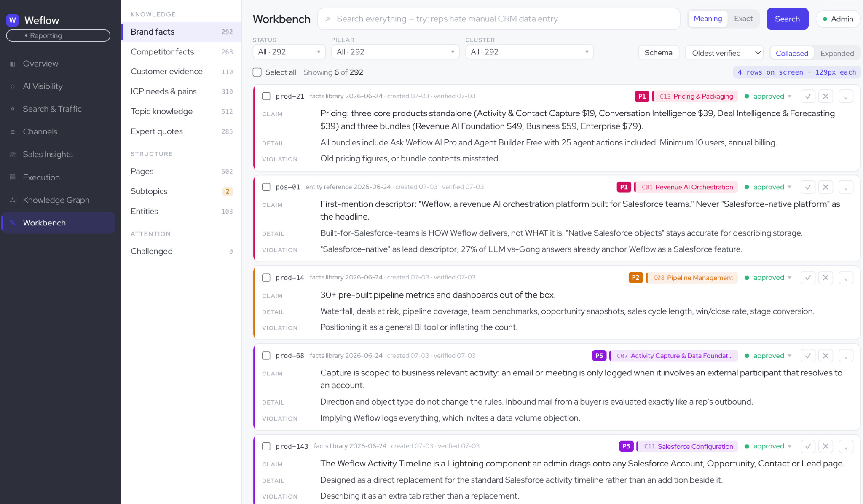Click the AI Visibility sidebar icon
This screenshot has height=504, width=863.
[13, 86]
